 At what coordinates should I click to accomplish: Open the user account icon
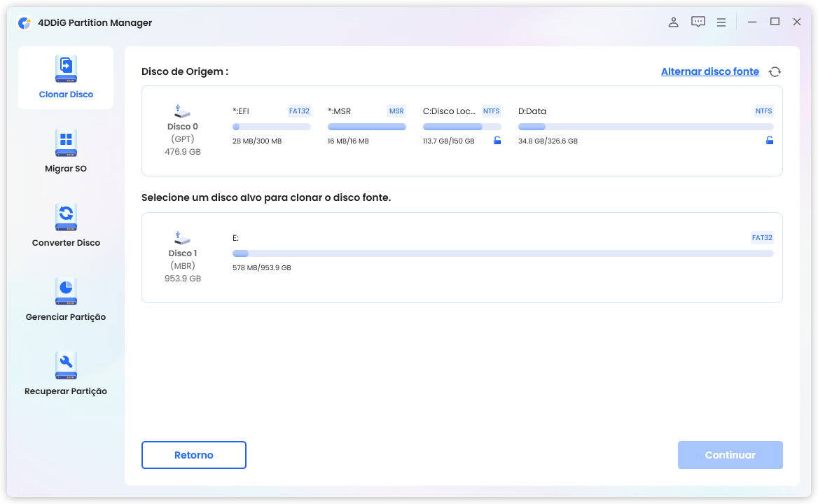click(x=673, y=22)
